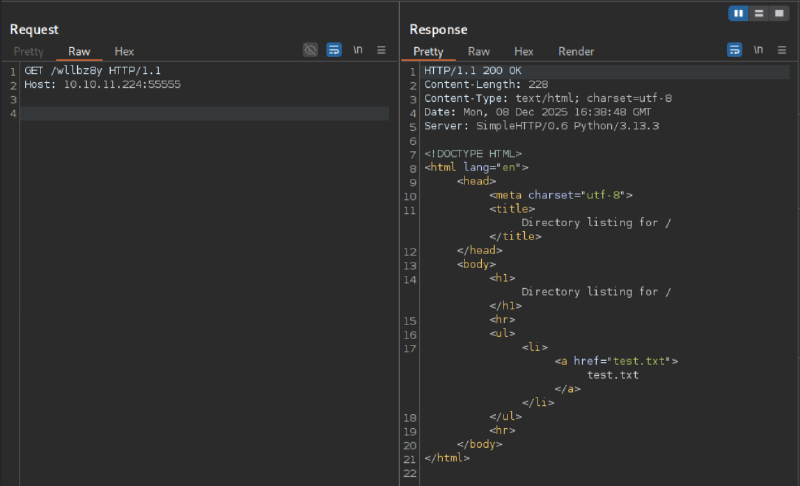Click GET /wllbz8y request line
This screenshot has width=800, height=486.
[92, 71]
